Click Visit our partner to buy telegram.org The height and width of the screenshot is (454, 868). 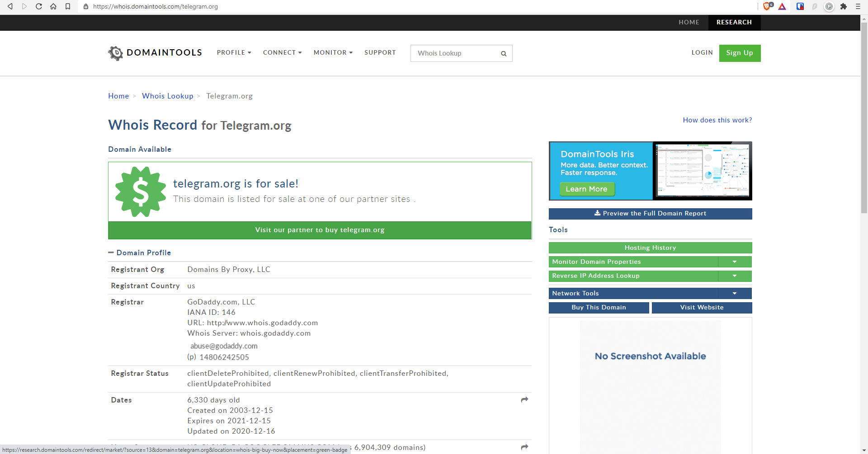(x=320, y=230)
